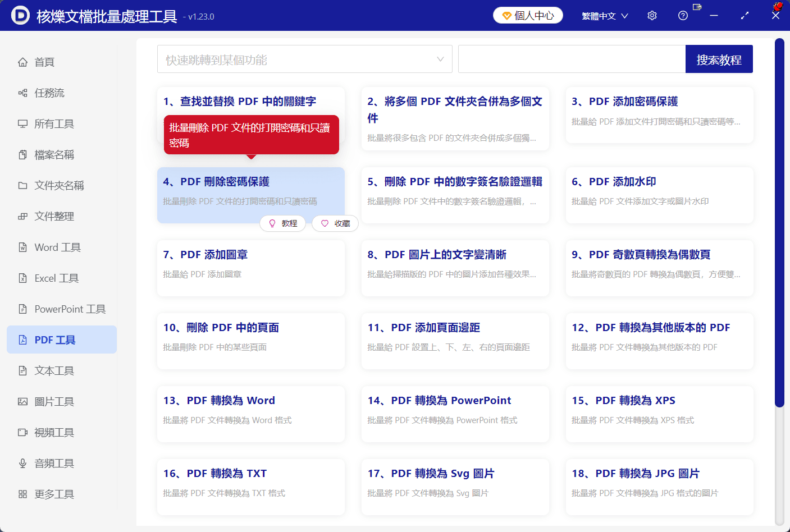Open settings gear icon in title bar

tap(652, 16)
